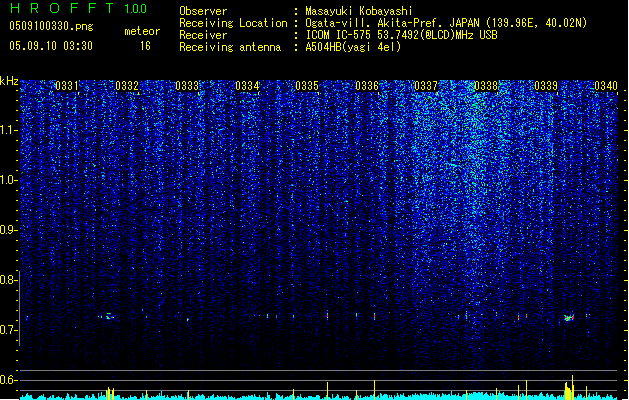
Task: Click the A504HB(yagi 4el) antenna text
Action: [353, 47]
